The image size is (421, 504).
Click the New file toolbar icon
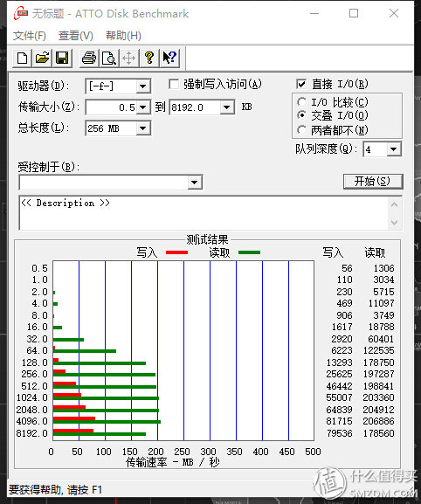tap(22, 59)
